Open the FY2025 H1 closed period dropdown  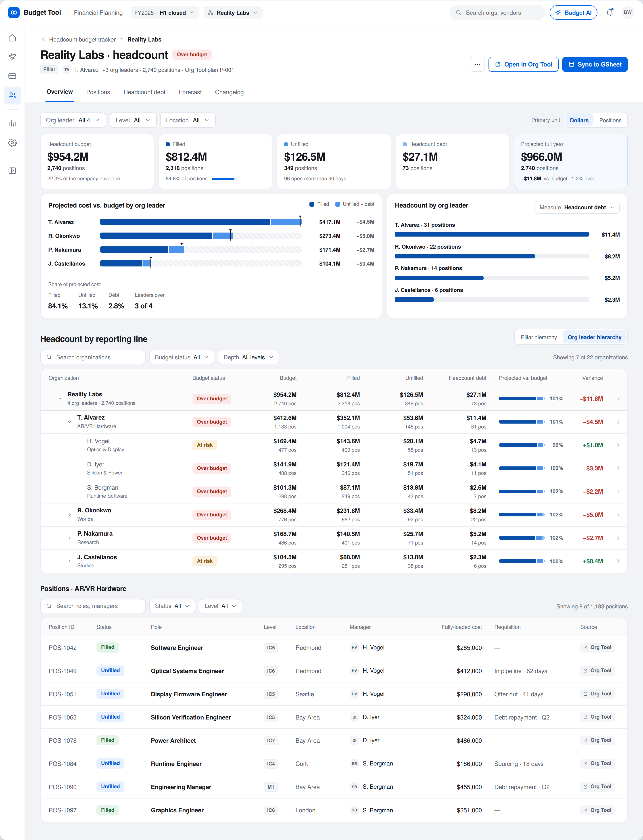tap(165, 13)
